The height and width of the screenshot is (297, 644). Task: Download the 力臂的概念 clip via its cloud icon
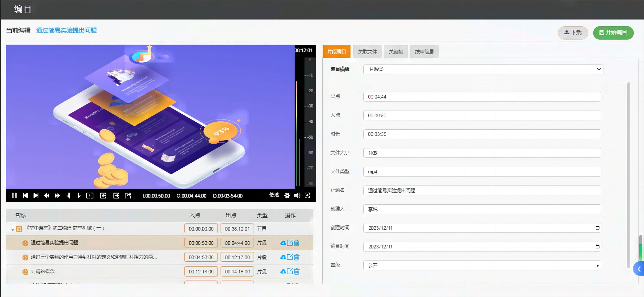[283, 271]
